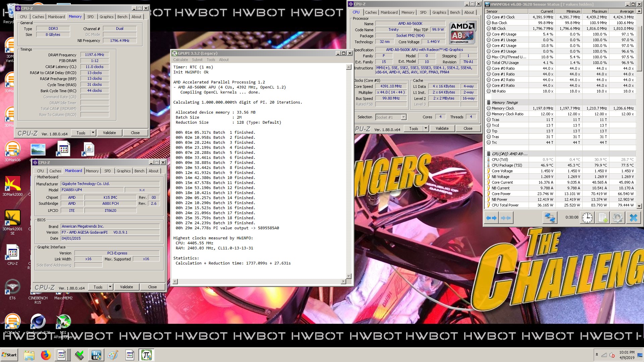
Task: Click grouped CPU-Z taskbar button
Action: 63,355
